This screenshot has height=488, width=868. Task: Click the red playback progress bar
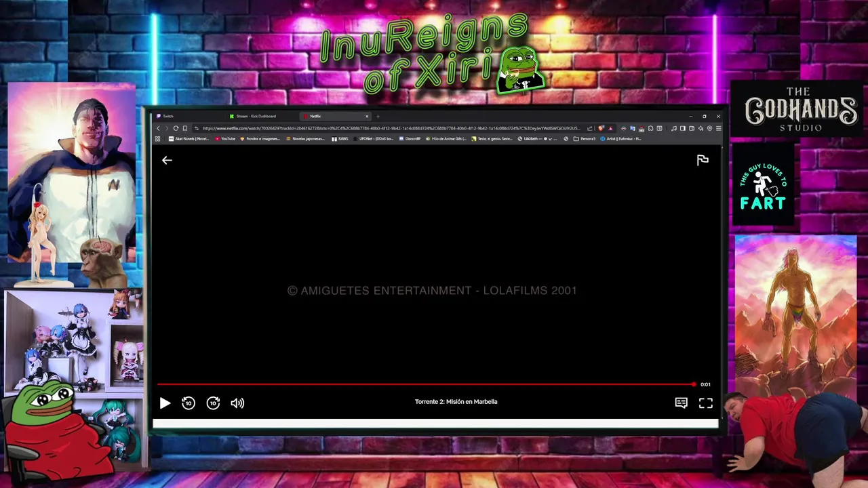[426, 384]
